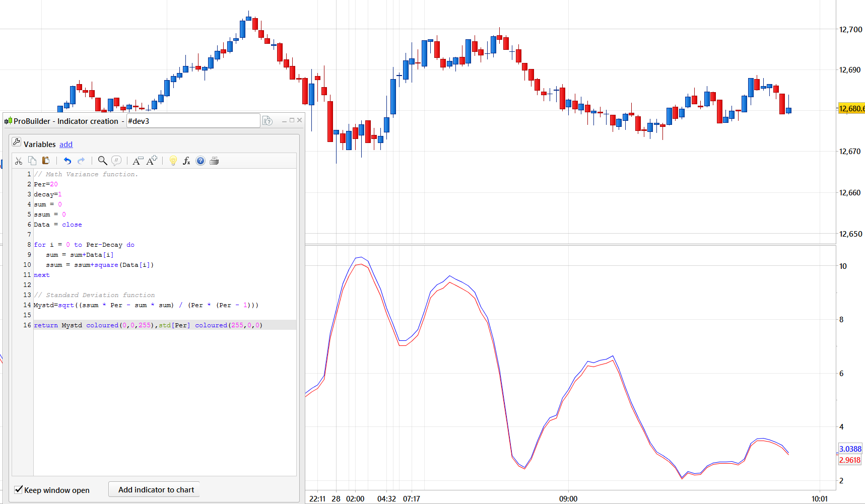Minimize the ProBuilder window

coord(284,120)
